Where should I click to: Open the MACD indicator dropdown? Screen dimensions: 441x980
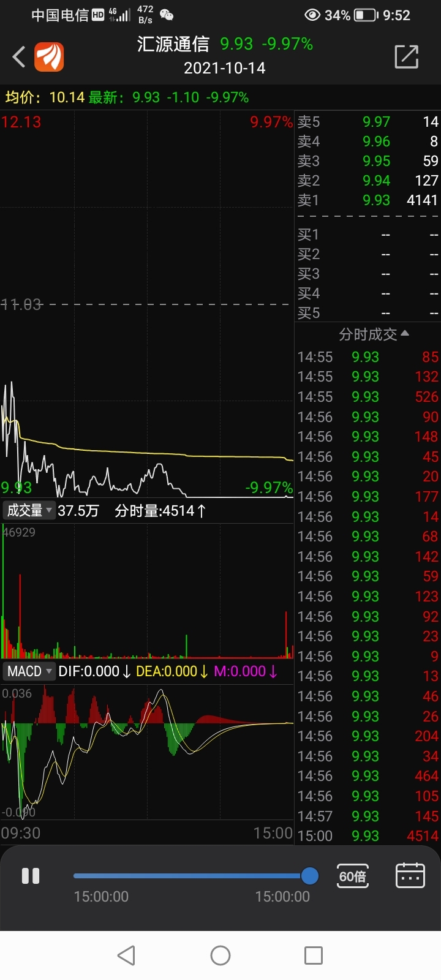[x=29, y=671]
